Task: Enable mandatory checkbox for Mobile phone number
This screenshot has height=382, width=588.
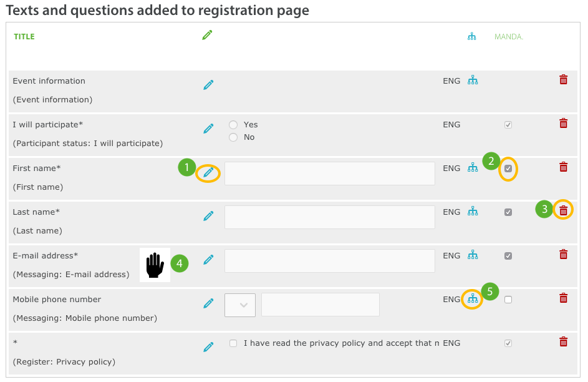Action: [508, 300]
